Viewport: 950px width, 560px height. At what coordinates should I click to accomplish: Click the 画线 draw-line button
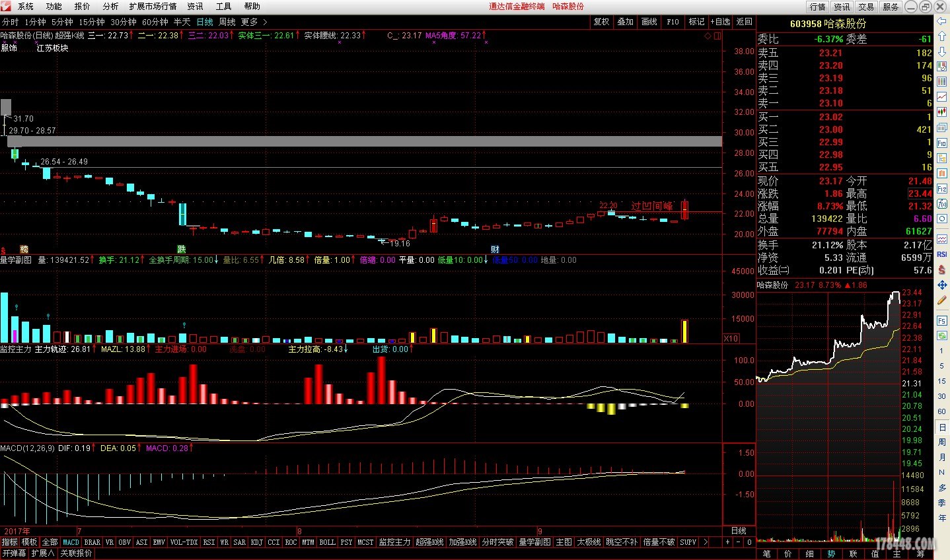(649, 22)
